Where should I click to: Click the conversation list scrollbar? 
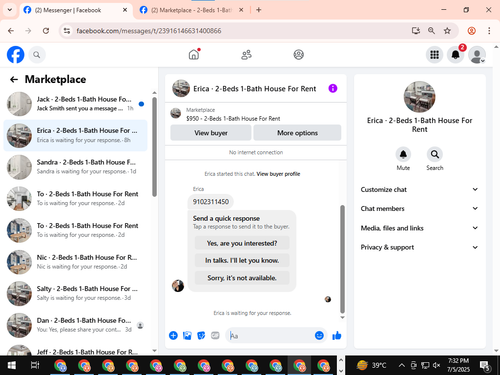point(154,147)
